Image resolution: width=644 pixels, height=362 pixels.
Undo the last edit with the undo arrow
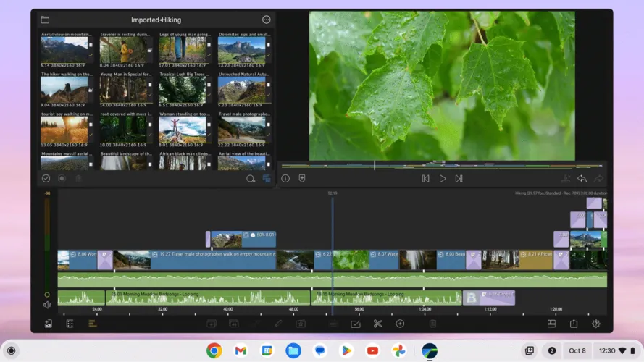coord(582,178)
